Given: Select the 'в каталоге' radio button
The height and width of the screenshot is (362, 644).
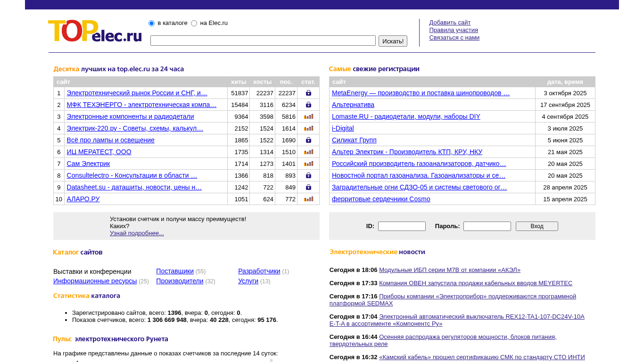Looking at the screenshot, I should pos(151,24).
